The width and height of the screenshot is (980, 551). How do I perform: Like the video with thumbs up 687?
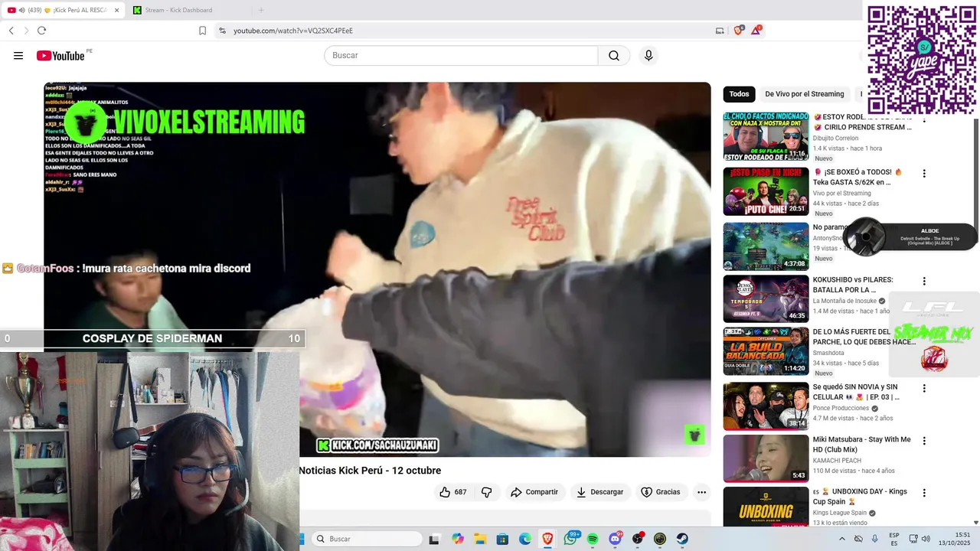(452, 492)
